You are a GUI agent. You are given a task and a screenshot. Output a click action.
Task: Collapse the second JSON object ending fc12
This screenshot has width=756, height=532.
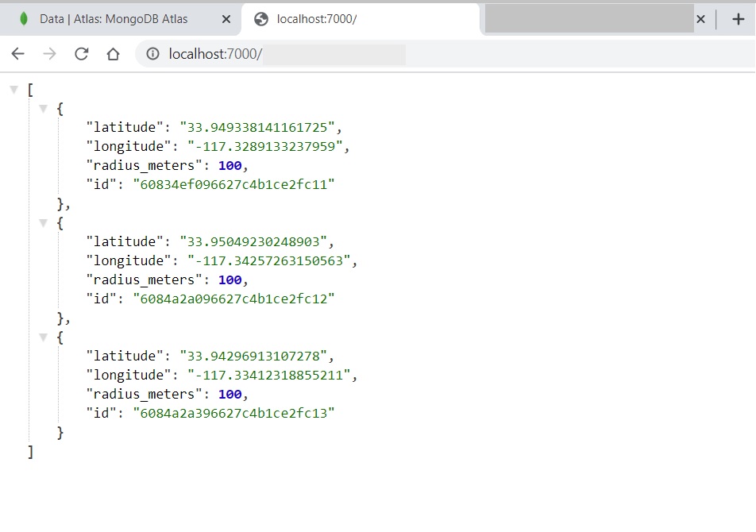coord(43,222)
